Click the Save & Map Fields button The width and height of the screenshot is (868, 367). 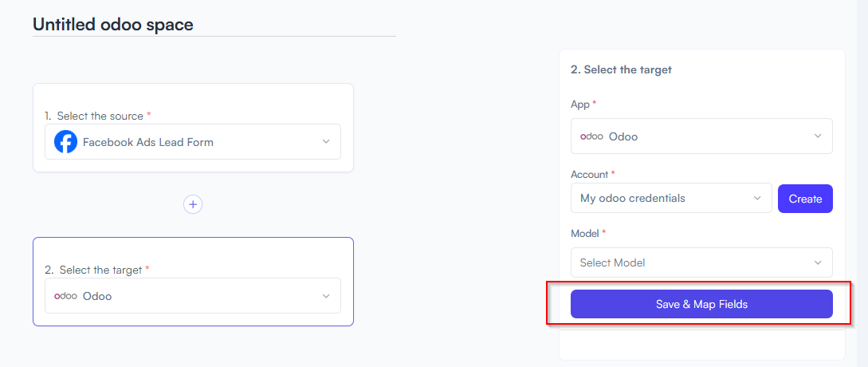(701, 304)
